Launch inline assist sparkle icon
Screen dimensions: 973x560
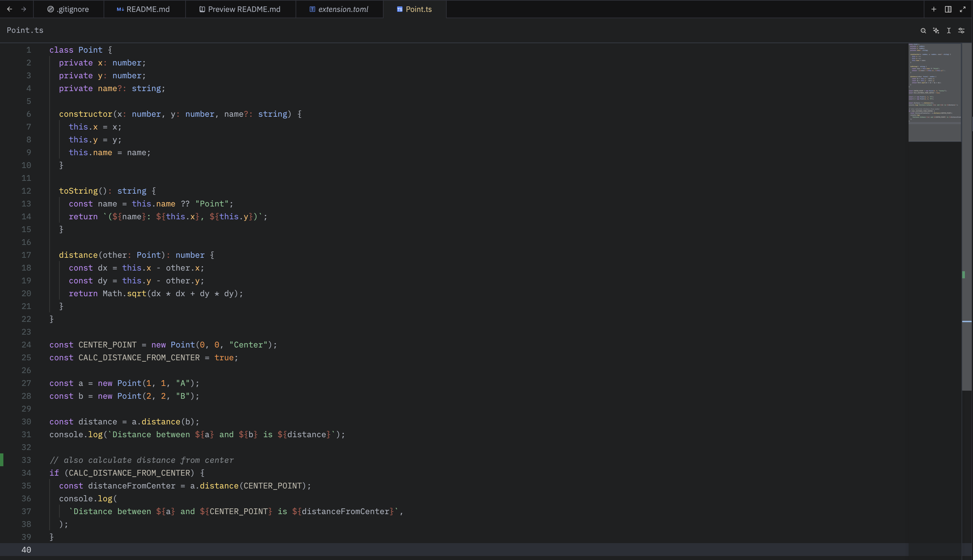click(x=936, y=30)
